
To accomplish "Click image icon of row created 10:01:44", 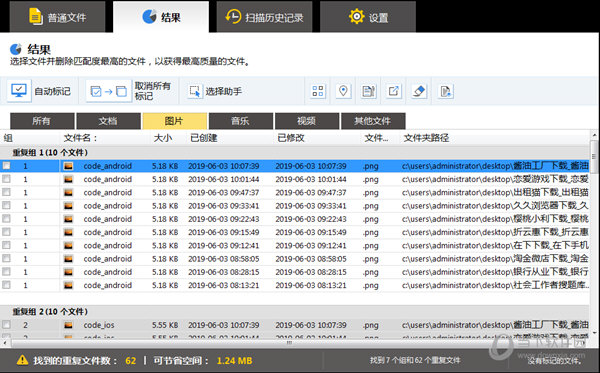I will (x=68, y=179).
